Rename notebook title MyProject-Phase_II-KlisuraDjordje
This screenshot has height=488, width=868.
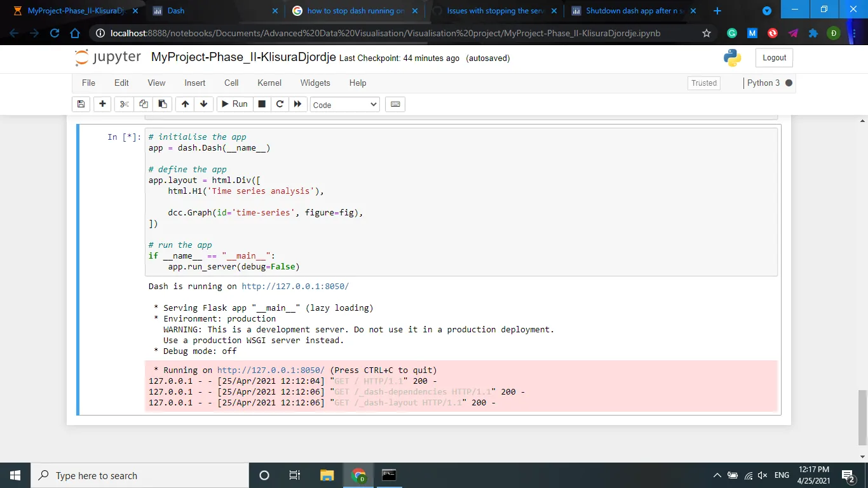click(243, 57)
